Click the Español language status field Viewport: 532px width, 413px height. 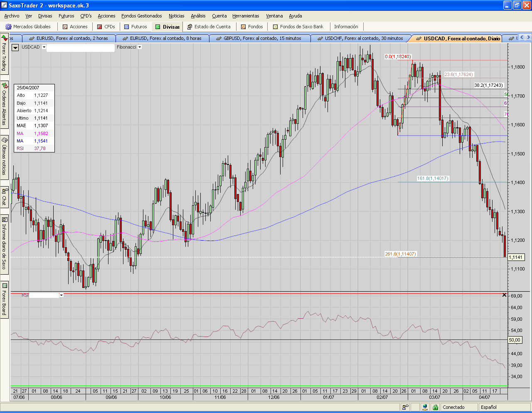click(x=504, y=407)
